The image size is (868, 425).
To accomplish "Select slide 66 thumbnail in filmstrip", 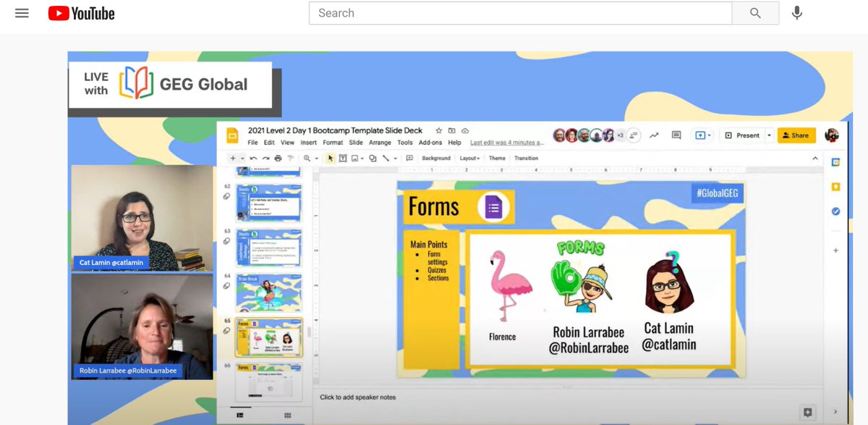I will pos(268,382).
